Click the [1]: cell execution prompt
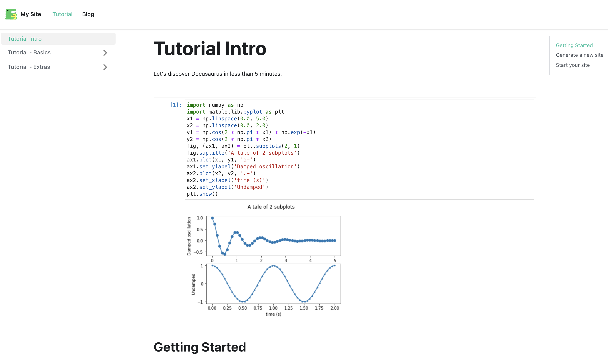The image size is (608, 364). tap(176, 105)
